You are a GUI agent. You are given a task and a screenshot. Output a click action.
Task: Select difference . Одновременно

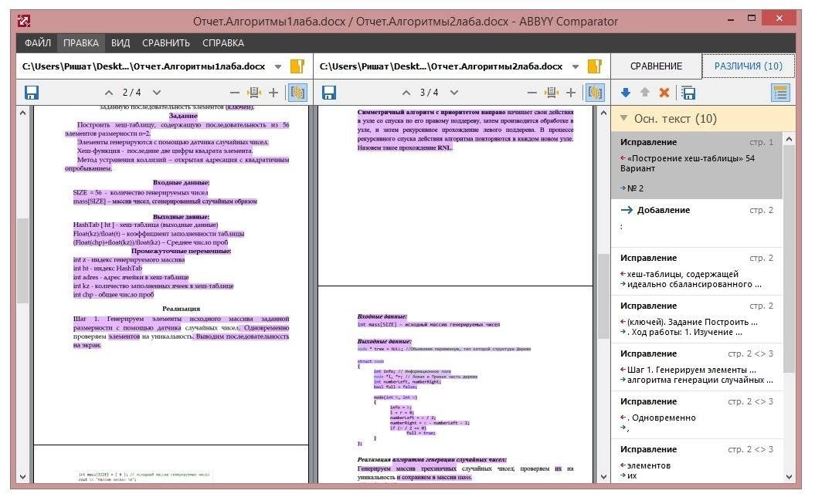(697, 414)
